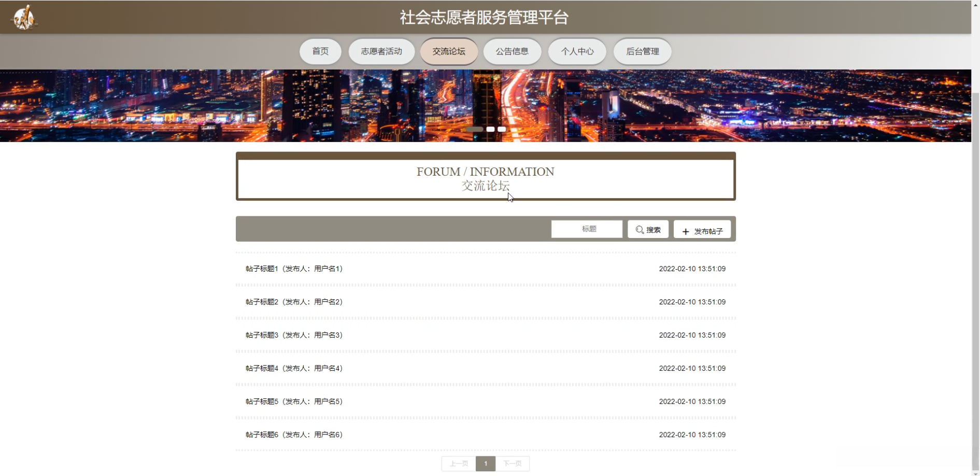980x476 pixels.
Task: Select the 交流论坛 nav tab
Action: pyautogui.click(x=449, y=51)
